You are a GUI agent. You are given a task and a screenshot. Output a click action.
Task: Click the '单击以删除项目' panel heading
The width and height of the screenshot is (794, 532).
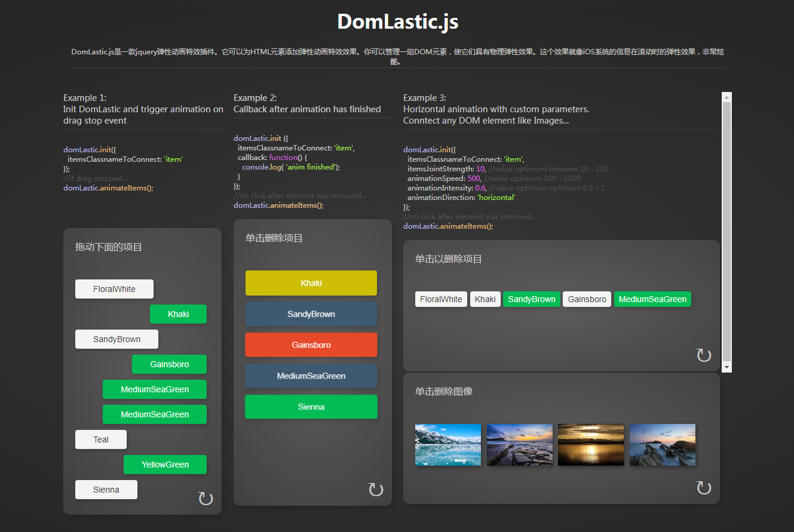[449, 259]
